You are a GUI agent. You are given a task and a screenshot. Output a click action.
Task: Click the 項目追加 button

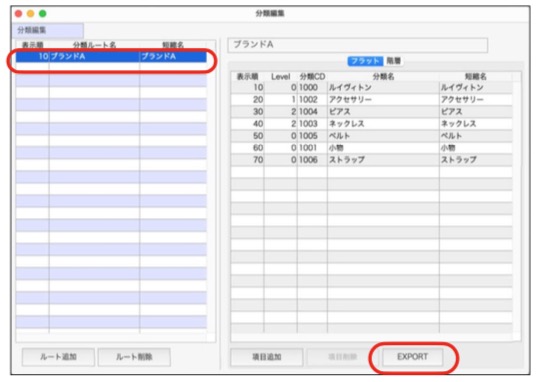[267, 357]
